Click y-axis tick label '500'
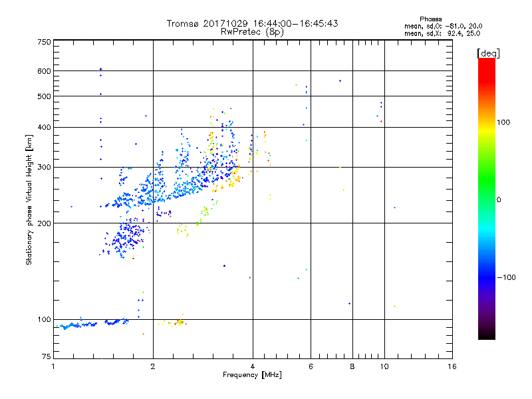 pyautogui.click(x=44, y=96)
